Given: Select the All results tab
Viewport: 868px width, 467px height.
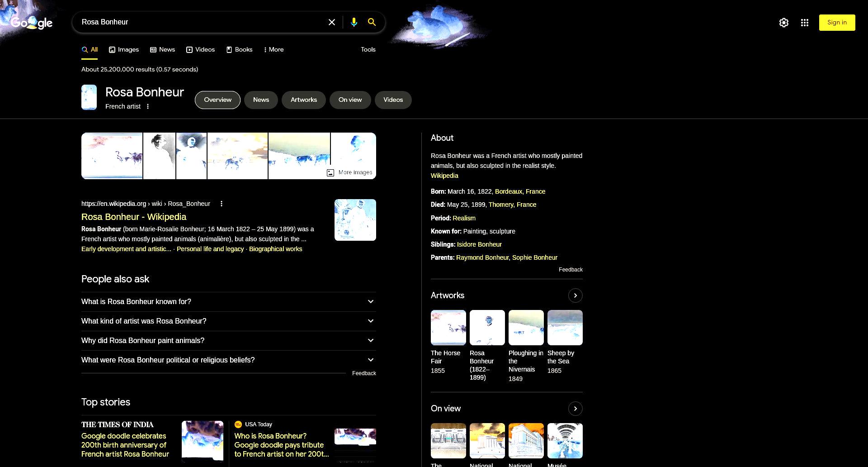Looking at the screenshot, I should [x=90, y=50].
